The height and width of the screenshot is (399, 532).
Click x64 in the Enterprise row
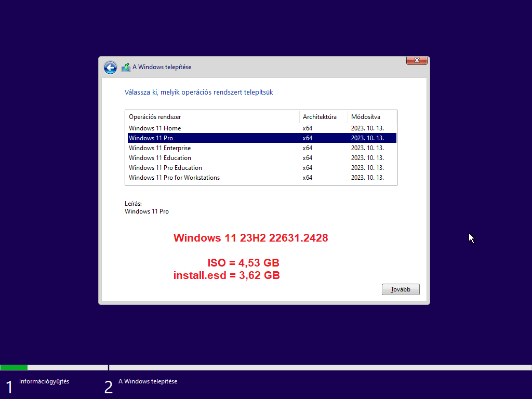point(308,148)
